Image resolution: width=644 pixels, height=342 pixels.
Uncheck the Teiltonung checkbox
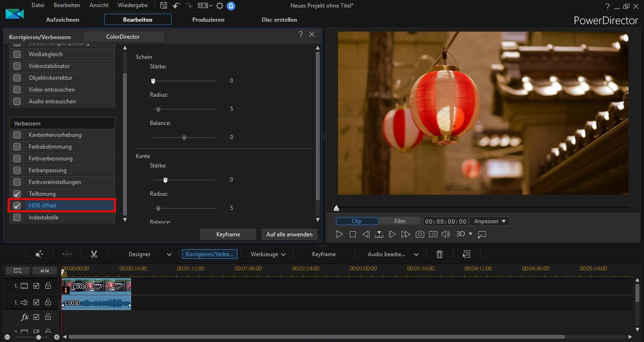(17, 194)
